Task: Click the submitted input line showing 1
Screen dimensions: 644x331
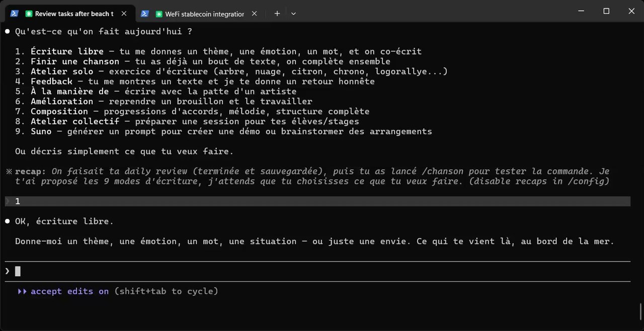Action: 317,201
